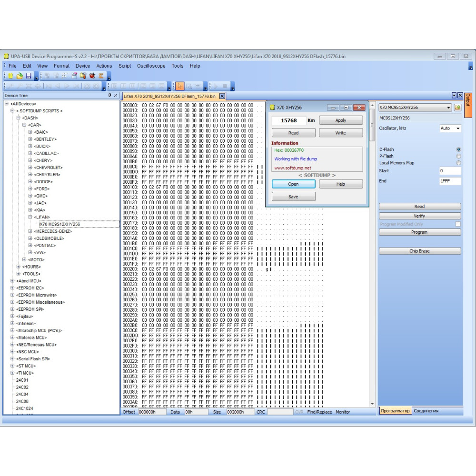Click Apply in the X70 XHY256 dialog

coord(341,120)
